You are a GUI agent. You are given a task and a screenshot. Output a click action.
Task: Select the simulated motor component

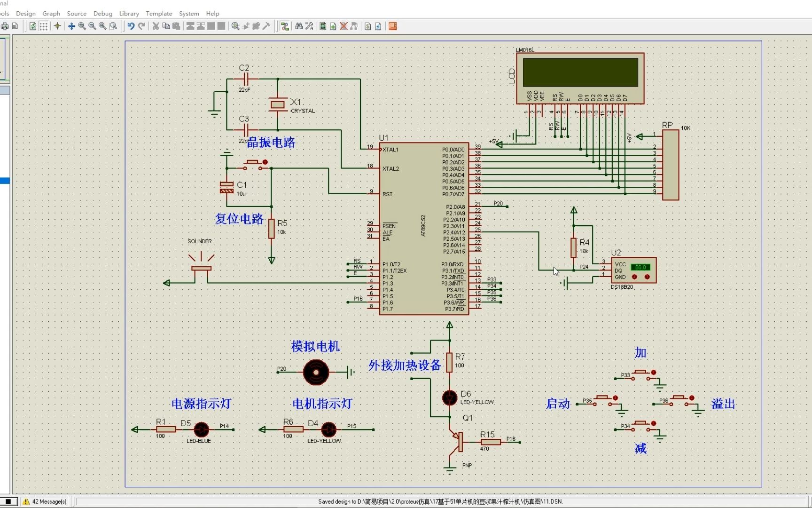pos(316,373)
